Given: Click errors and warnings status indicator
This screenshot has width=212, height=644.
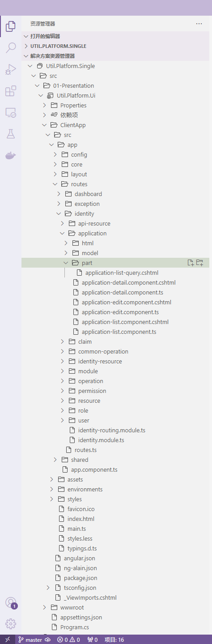Looking at the screenshot, I should (x=68, y=640).
